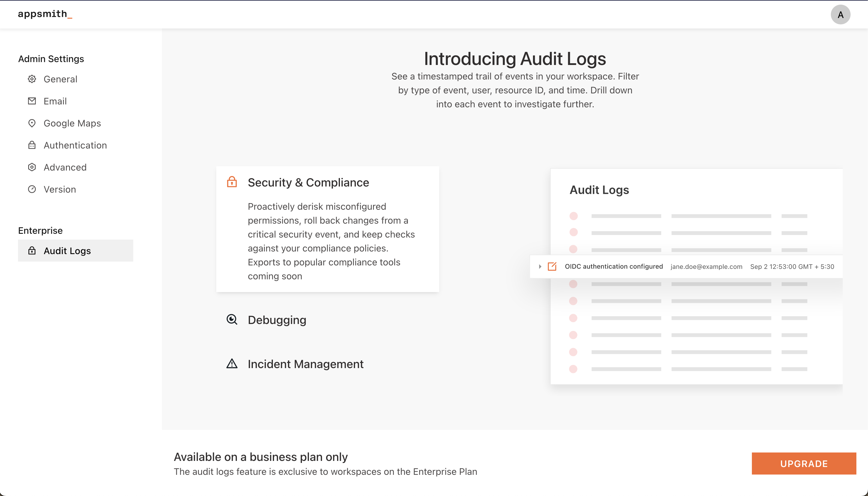Click the Email envelope icon

pos(32,101)
